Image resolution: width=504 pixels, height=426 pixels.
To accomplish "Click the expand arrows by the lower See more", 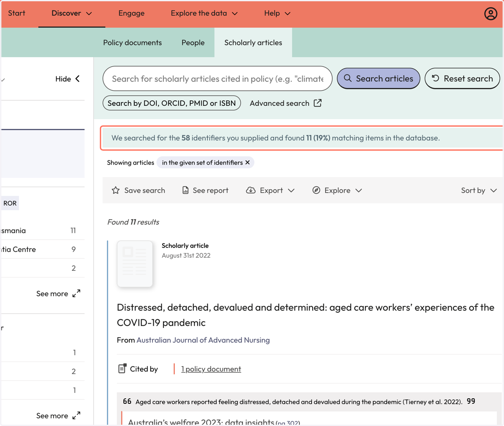I will 76,416.
